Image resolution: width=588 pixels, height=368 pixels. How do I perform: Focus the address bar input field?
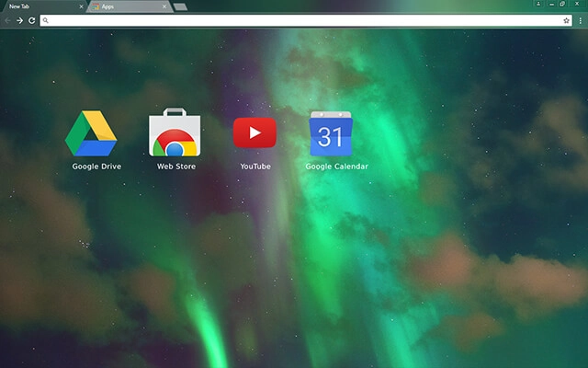(306, 20)
